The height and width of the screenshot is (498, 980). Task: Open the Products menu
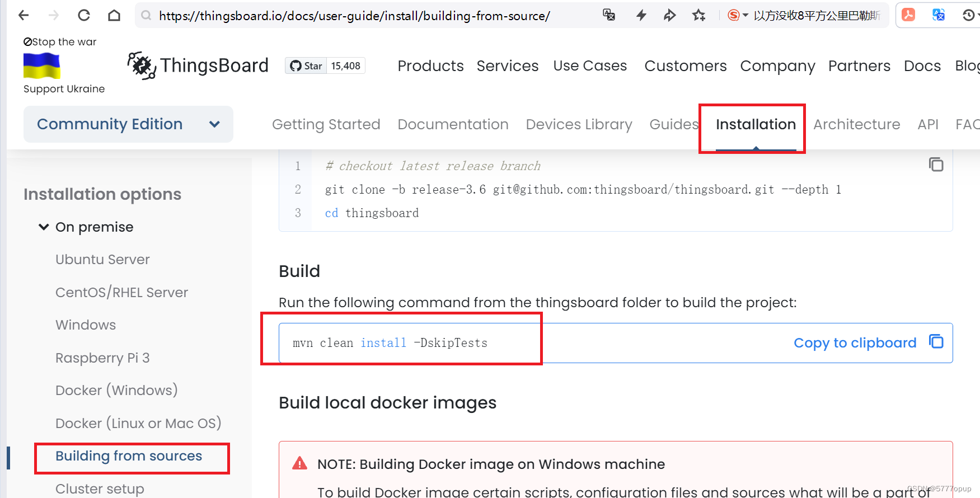[x=430, y=66]
